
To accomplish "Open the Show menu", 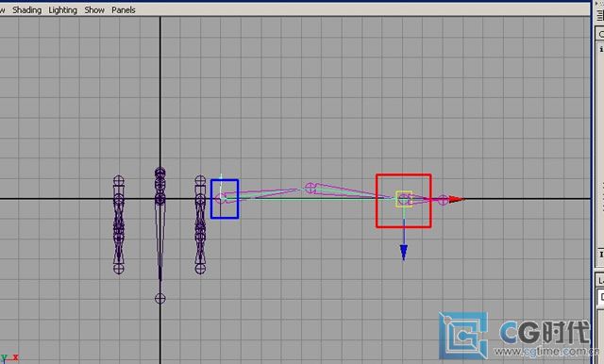I will coord(94,10).
